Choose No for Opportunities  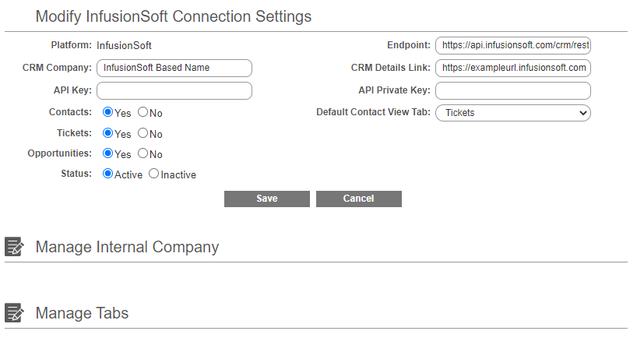[x=143, y=153]
